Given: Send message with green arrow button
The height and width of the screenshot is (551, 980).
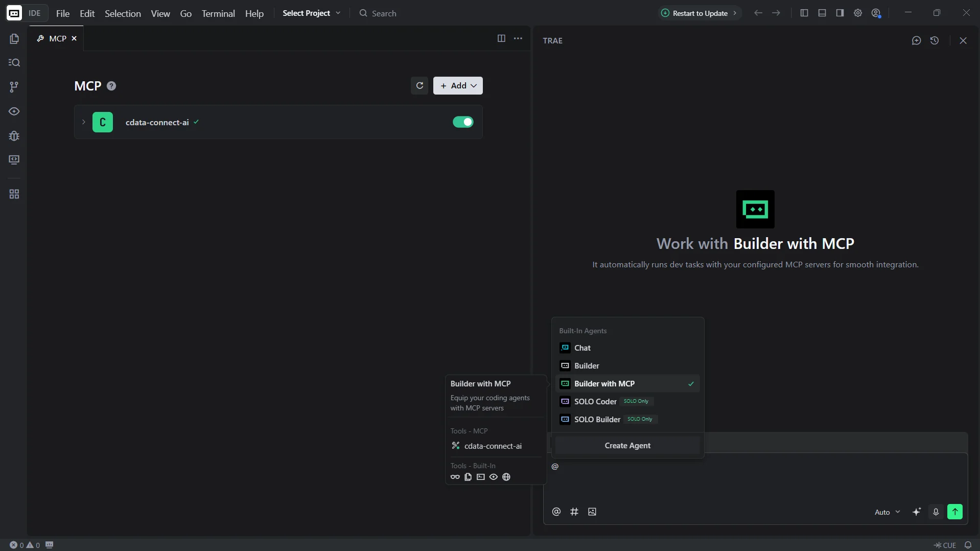Looking at the screenshot, I should [955, 512].
